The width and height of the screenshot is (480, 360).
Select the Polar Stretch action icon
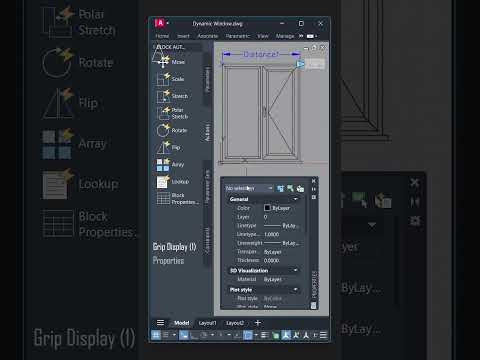pyautogui.click(x=163, y=113)
